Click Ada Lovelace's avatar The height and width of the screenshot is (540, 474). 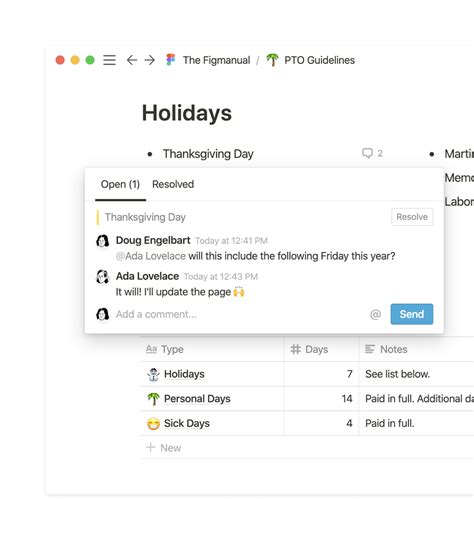(x=102, y=277)
